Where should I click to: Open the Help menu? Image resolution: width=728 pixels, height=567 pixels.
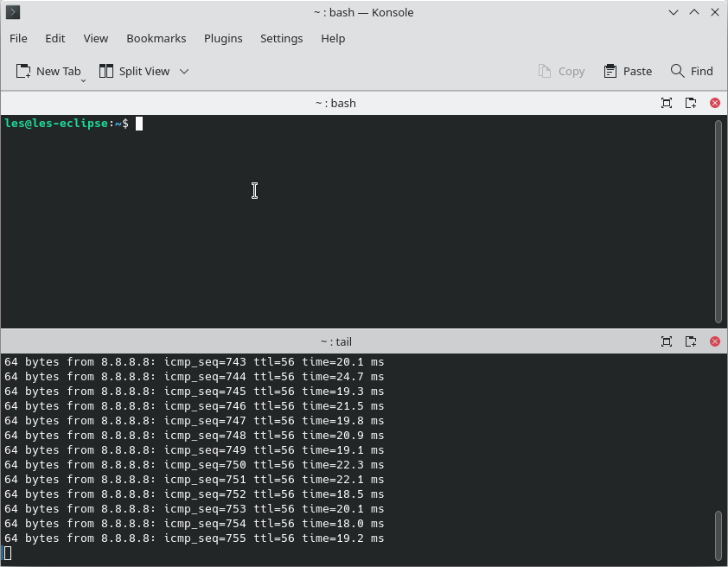click(x=333, y=38)
